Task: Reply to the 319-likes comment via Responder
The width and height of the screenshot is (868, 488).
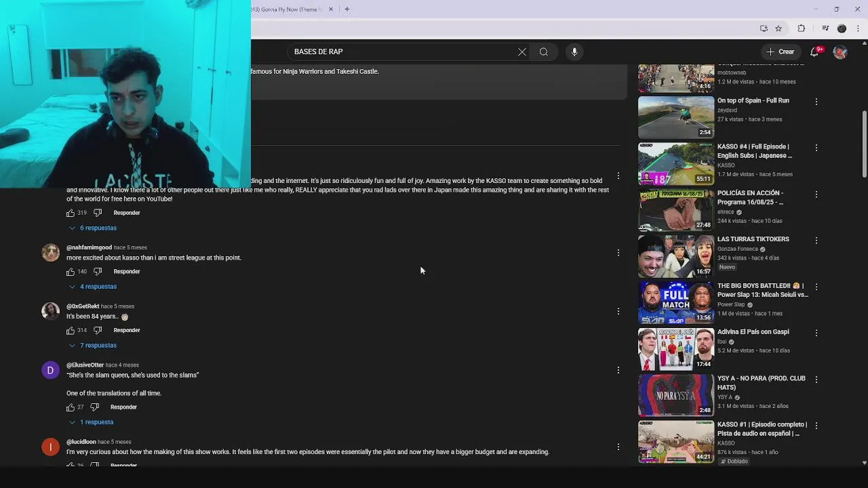Action: [x=127, y=213]
